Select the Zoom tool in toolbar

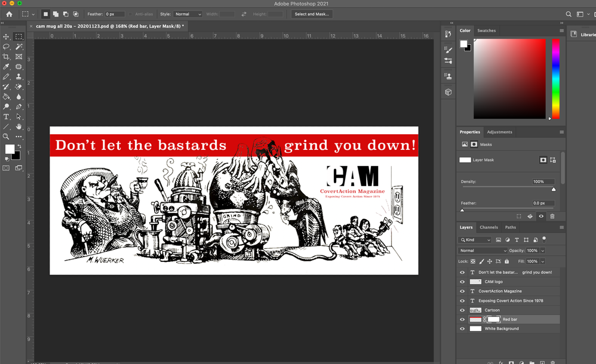[x=6, y=137]
